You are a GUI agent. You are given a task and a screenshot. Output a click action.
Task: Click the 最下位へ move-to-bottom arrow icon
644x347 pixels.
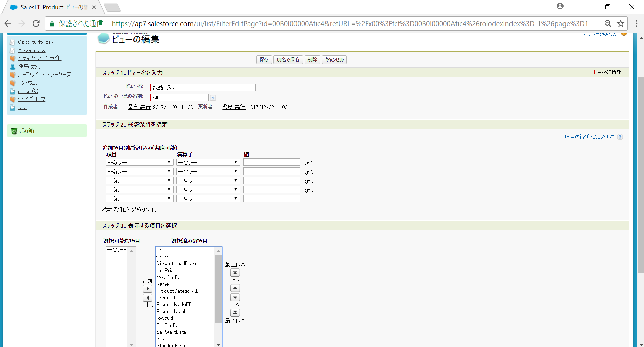pos(235,312)
